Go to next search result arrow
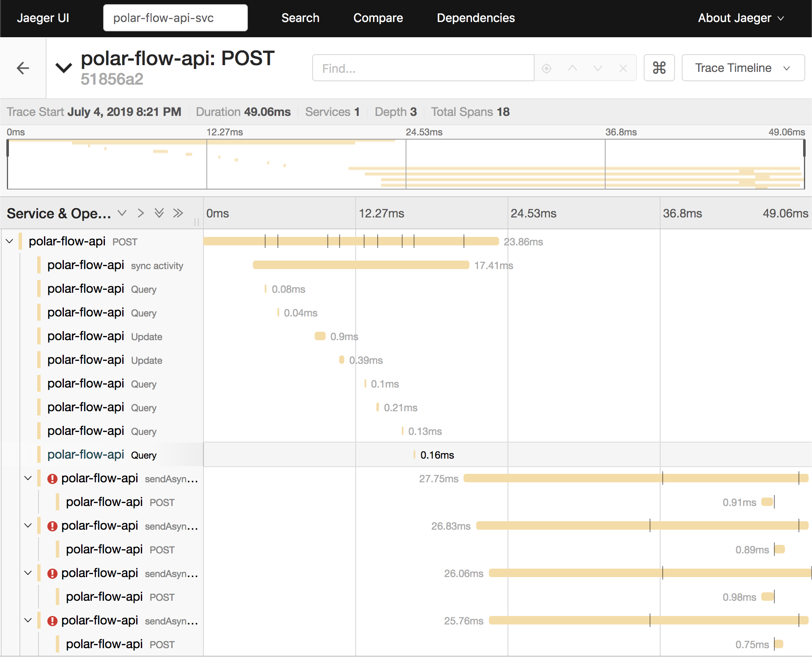 [x=598, y=68]
